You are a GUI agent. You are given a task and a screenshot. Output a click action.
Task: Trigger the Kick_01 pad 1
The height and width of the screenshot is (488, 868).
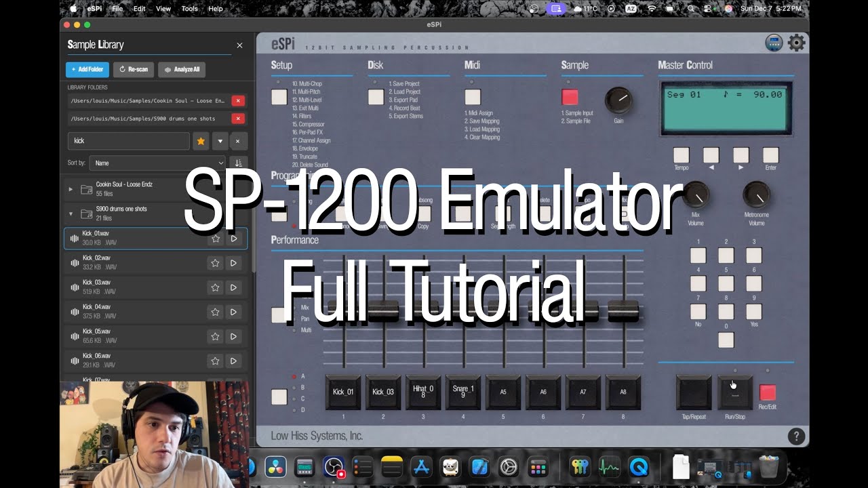pyautogui.click(x=343, y=392)
